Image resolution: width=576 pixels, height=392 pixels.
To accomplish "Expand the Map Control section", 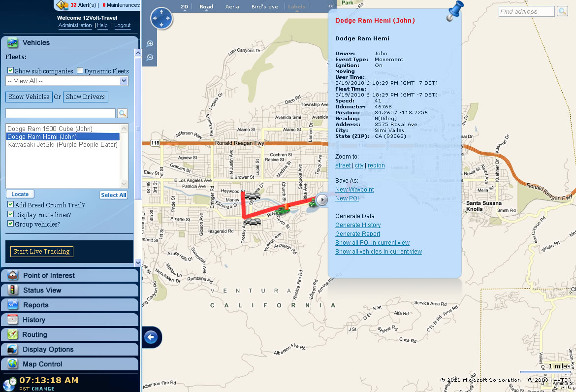I will point(69,364).
